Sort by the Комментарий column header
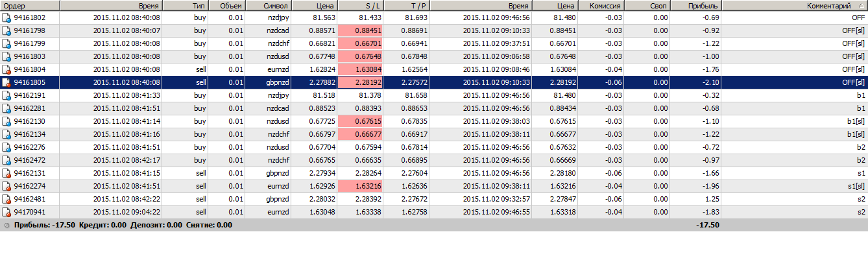868x267 pixels. point(795,5)
